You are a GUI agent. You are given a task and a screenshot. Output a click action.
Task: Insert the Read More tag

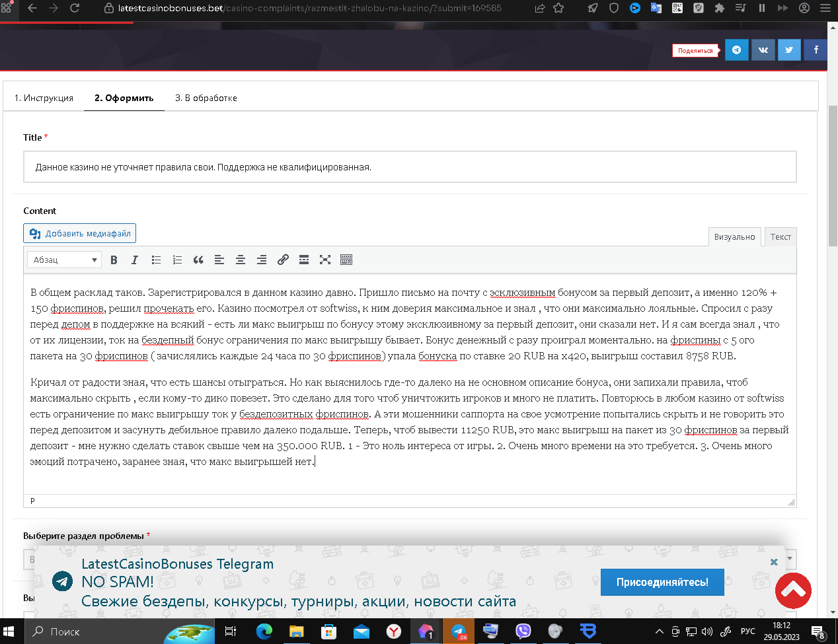coord(304,260)
